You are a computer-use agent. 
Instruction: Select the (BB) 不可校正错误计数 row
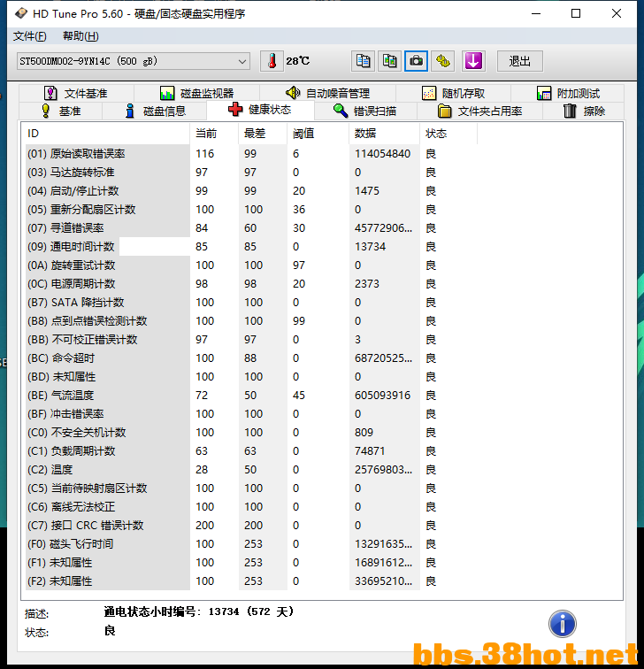pos(251,340)
